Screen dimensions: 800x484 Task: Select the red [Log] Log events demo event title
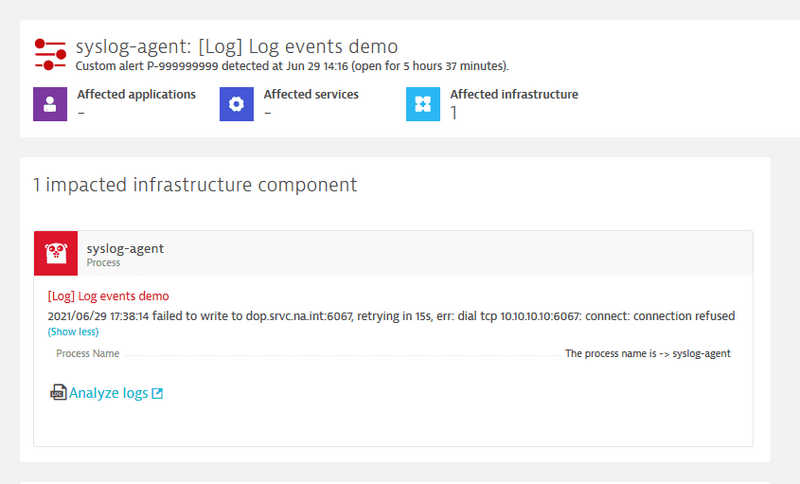pyautogui.click(x=108, y=296)
